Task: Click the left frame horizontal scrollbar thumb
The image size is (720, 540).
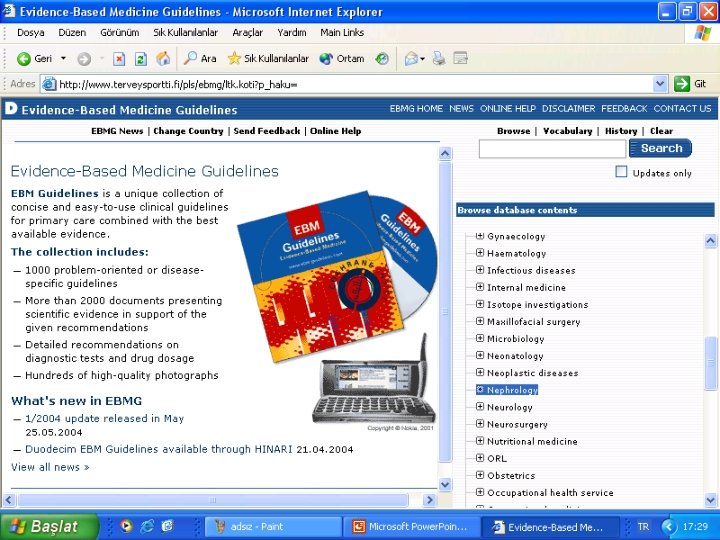Action: pos(212,500)
